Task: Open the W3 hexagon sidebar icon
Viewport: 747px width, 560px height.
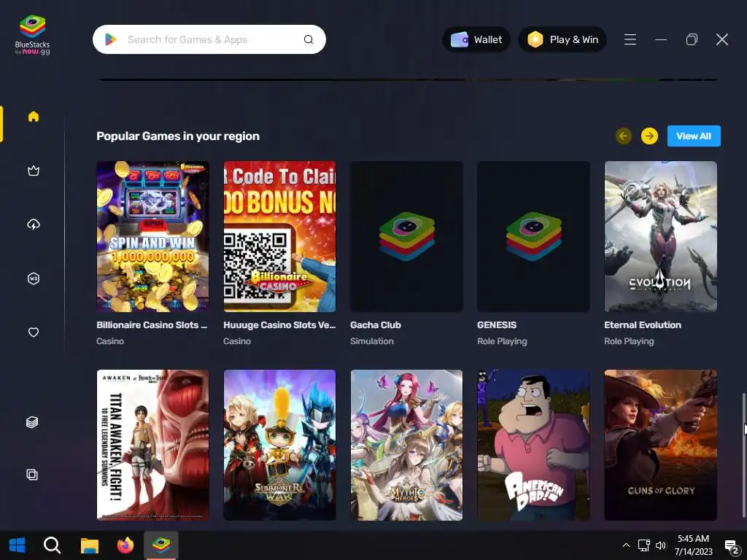Action: click(x=34, y=279)
